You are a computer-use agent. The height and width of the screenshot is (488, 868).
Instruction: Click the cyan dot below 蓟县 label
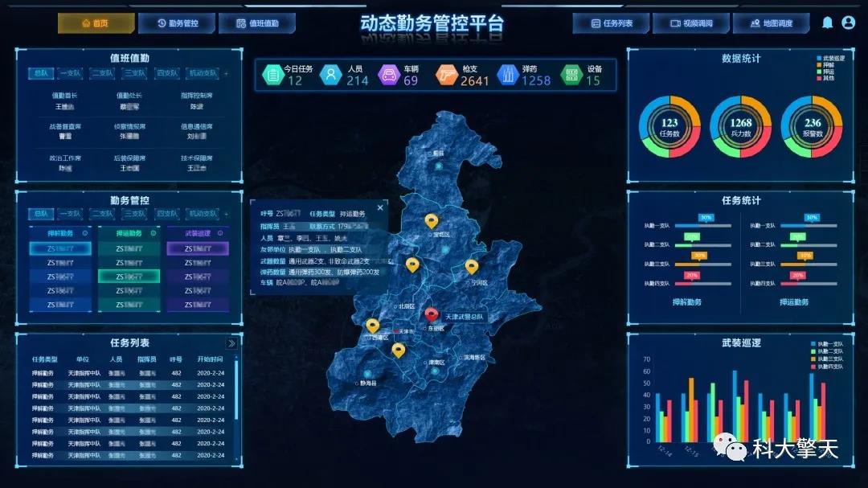click(x=439, y=166)
